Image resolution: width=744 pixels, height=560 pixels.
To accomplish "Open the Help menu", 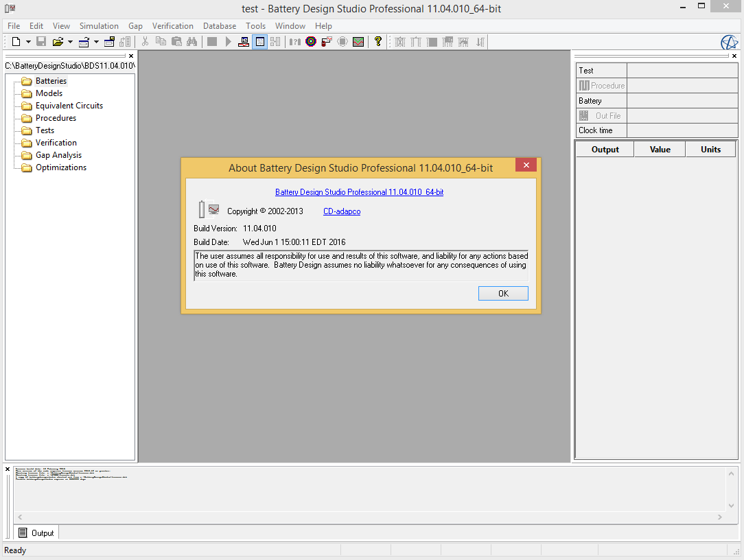I will pyautogui.click(x=323, y=26).
